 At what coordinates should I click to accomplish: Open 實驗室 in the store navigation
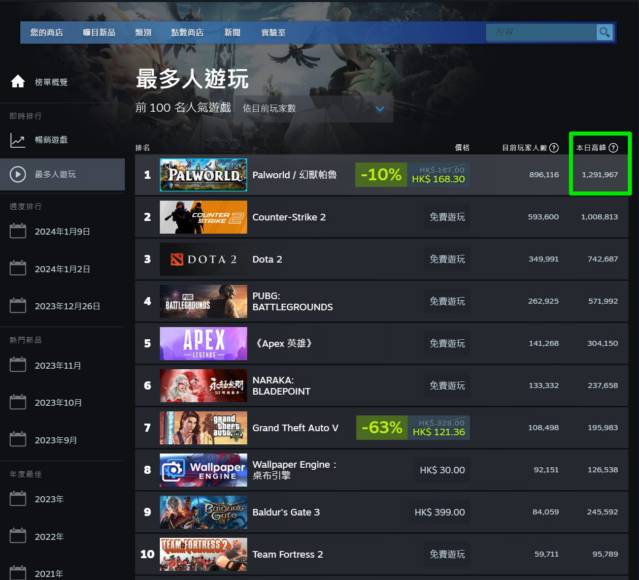pos(273,32)
